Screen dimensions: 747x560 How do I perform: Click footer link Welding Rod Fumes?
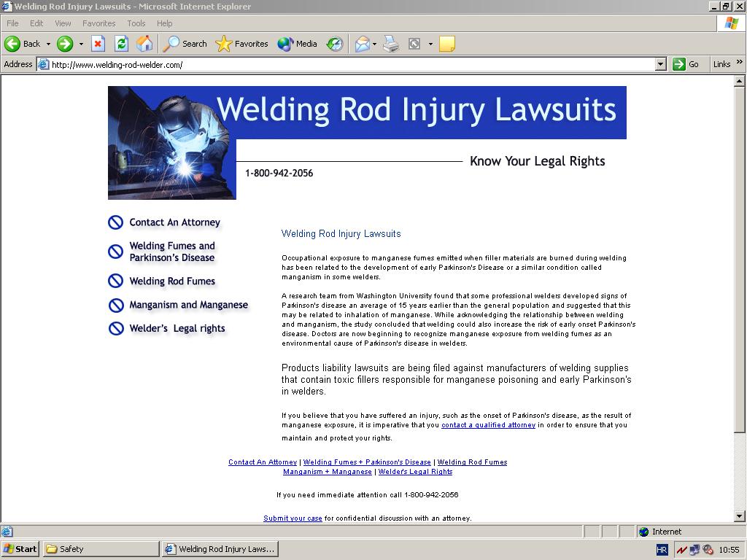(x=472, y=462)
